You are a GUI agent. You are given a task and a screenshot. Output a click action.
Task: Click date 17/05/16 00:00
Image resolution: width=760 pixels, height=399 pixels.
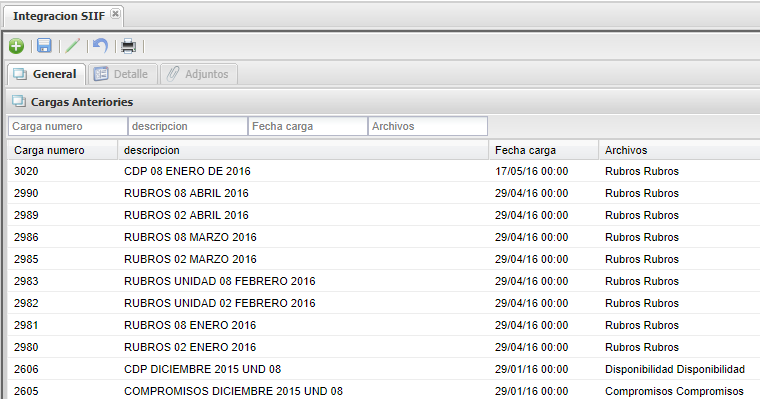coord(531,171)
